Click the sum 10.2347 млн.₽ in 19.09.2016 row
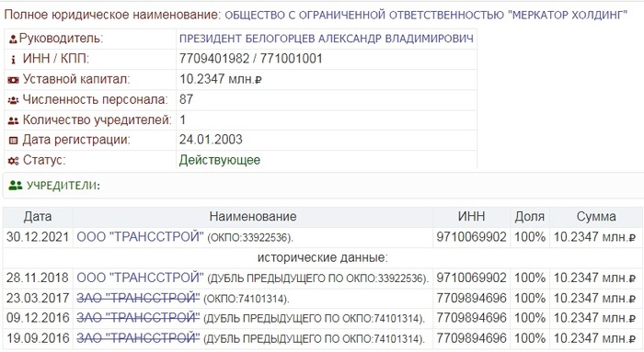This screenshot has width=644, height=352. (x=594, y=338)
